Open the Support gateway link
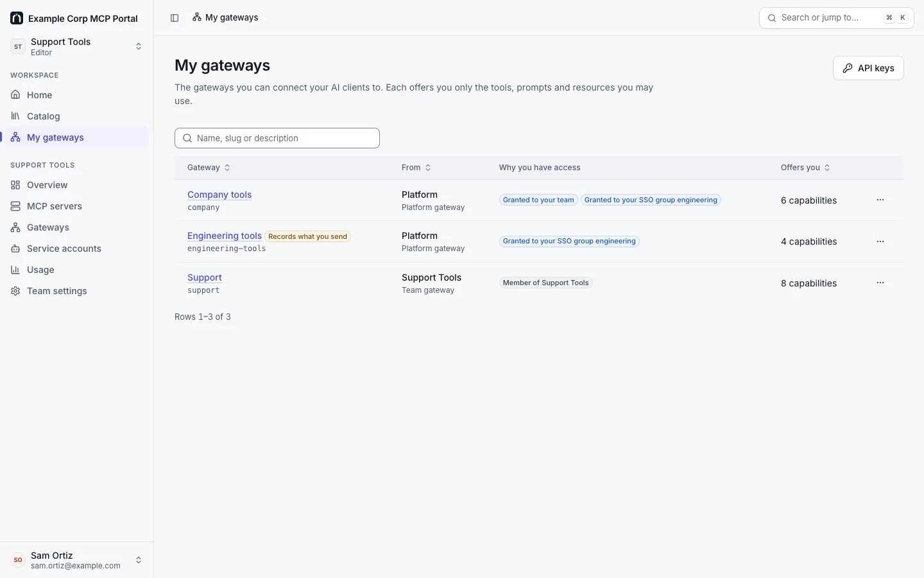 click(205, 277)
